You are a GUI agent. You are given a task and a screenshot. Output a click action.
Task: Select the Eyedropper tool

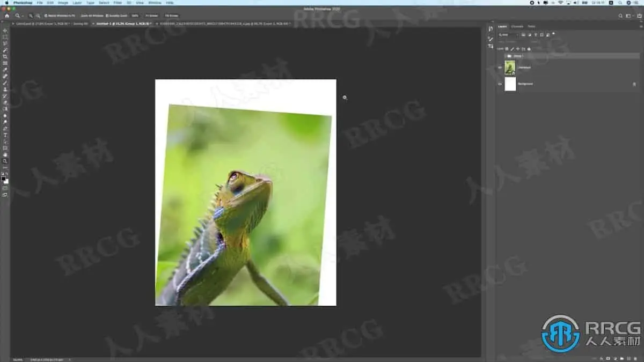[5, 70]
